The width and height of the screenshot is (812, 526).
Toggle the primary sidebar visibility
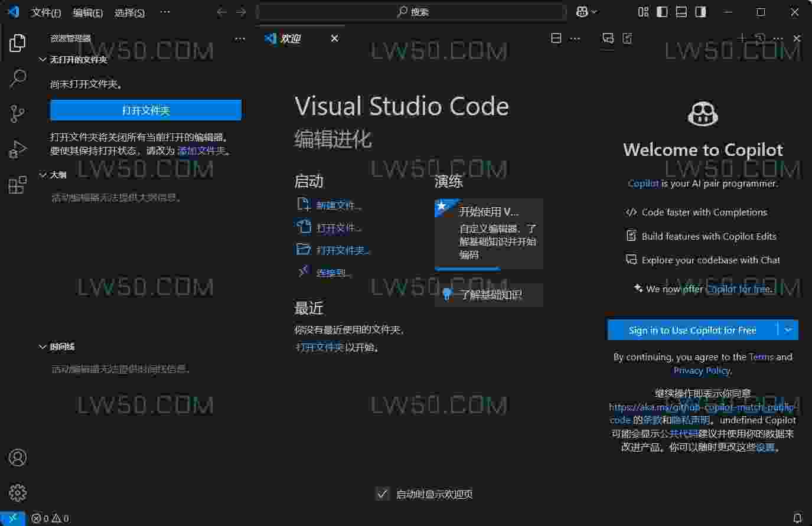662,11
